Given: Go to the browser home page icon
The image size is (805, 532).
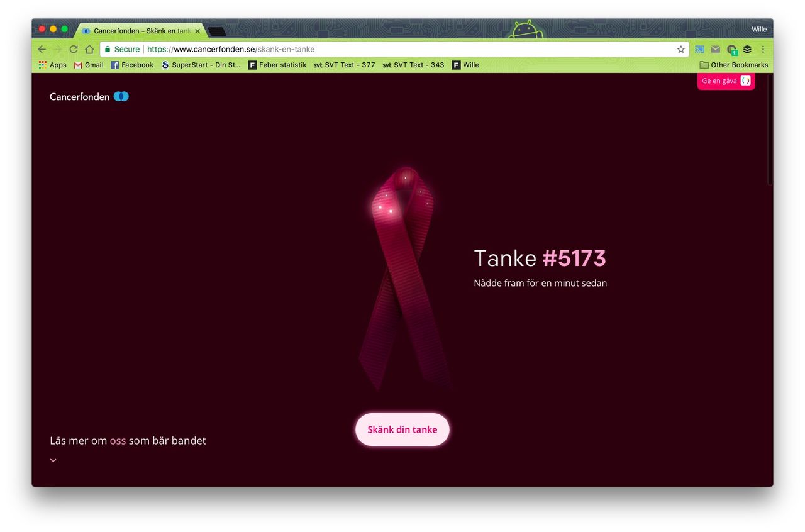Looking at the screenshot, I should tap(89, 49).
